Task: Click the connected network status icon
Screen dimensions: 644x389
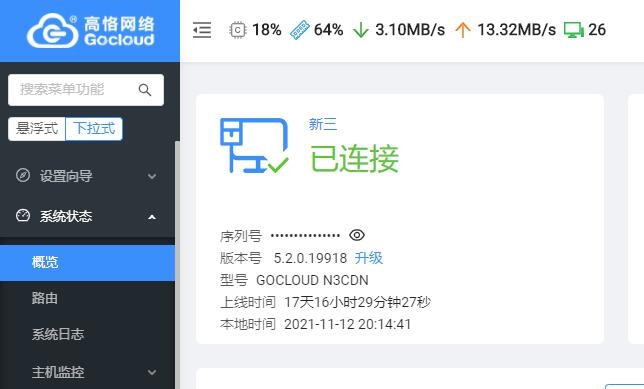Action: click(x=254, y=145)
